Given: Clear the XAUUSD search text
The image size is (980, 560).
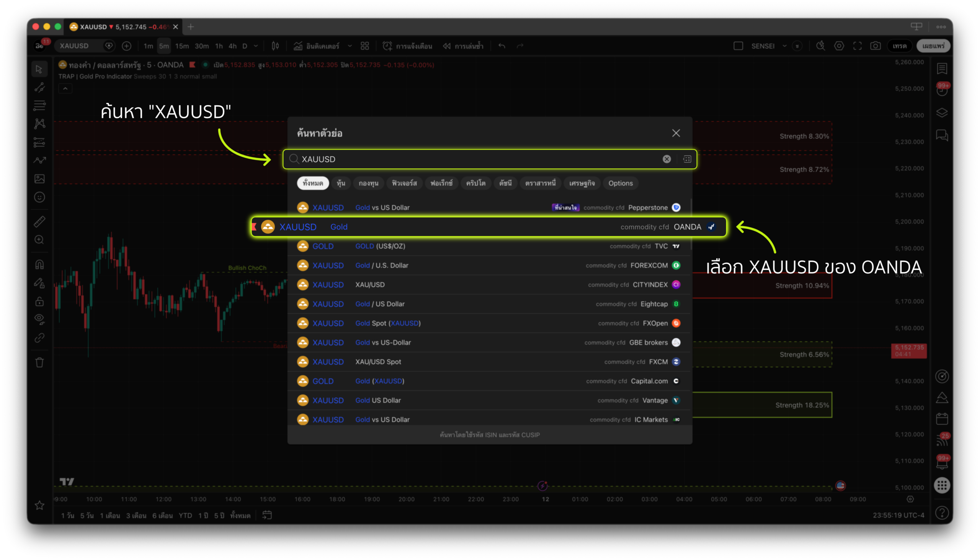Looking at the screenshot, I should (666, 159).
